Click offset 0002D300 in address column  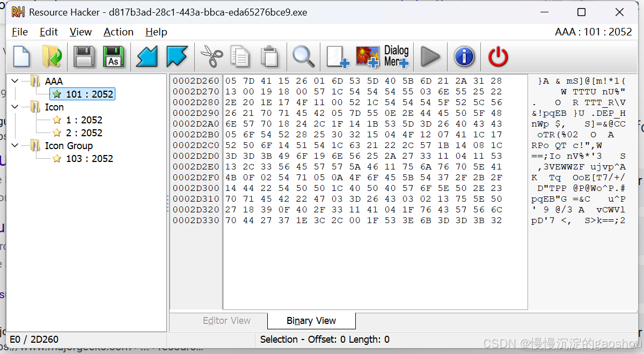[196, 188]
